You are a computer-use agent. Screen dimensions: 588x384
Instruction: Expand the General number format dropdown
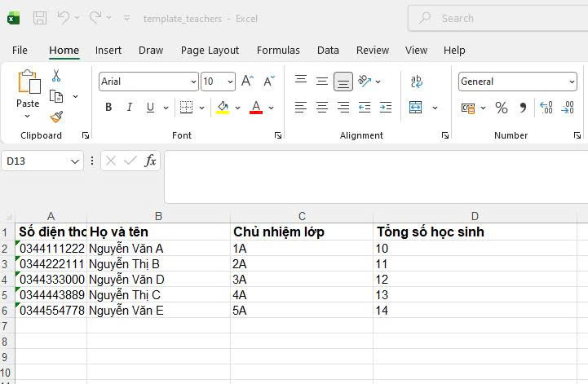pos(571,82)
